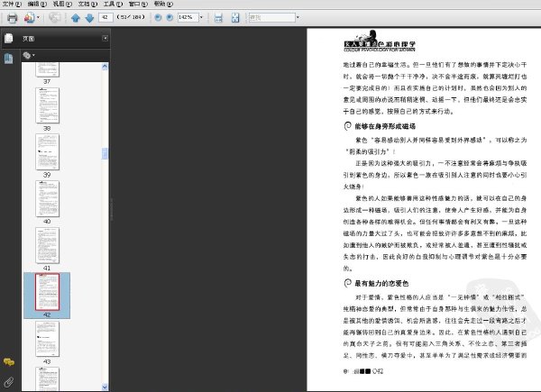This screenshot has height=392, width=541.
Task: Select page thumbnail 37
Action: coord(47,69)
